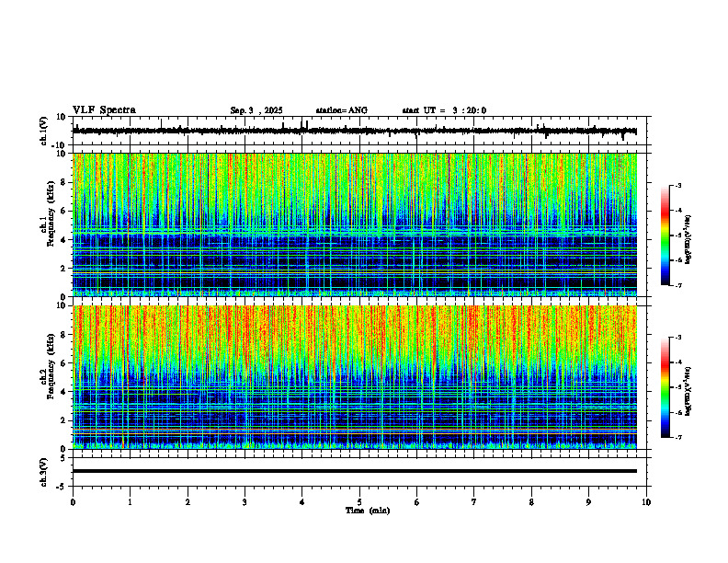Viewport: 728px width, 563px height.
Task: Click the "Time (min)" axis label
Action: click(x=368, y=511)
